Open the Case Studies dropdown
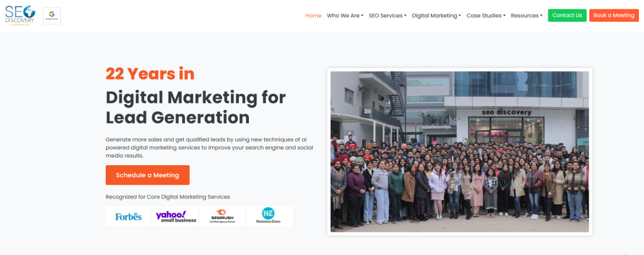This screenshot has width=644, height=255. 486,16
